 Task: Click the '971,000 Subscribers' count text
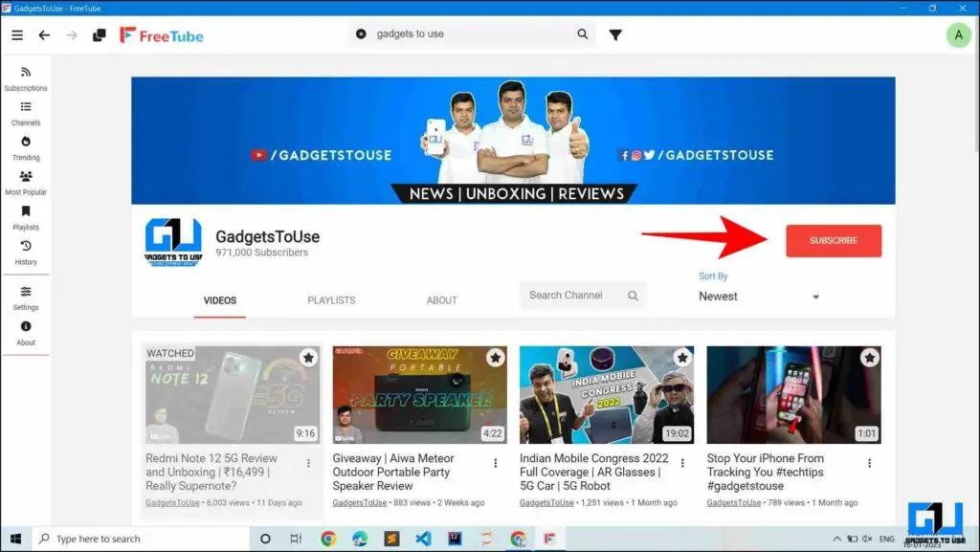coord(262,253)
